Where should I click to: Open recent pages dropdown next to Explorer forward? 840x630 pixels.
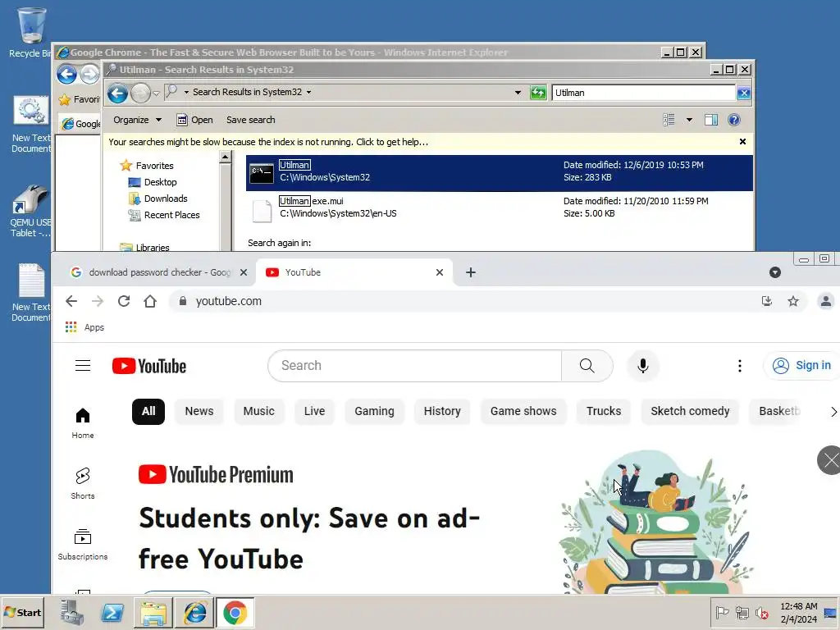coord(156,94)
